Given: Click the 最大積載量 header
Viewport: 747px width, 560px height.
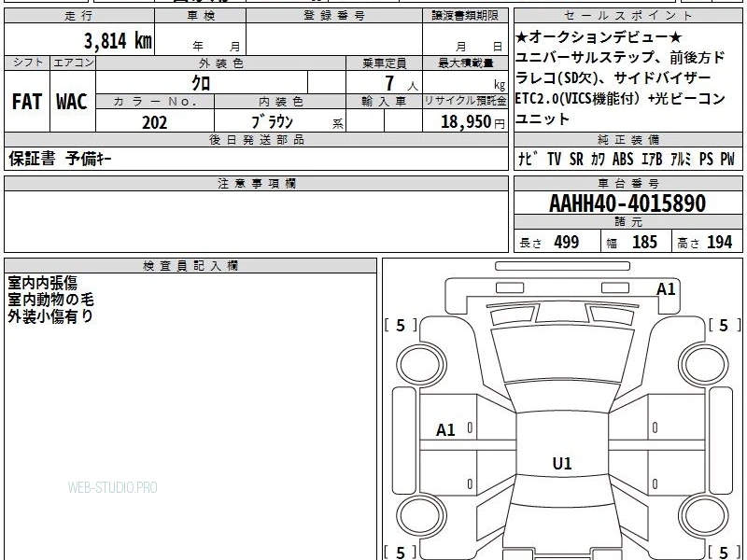Looking at the screenshot, I should tap(465, 63).
